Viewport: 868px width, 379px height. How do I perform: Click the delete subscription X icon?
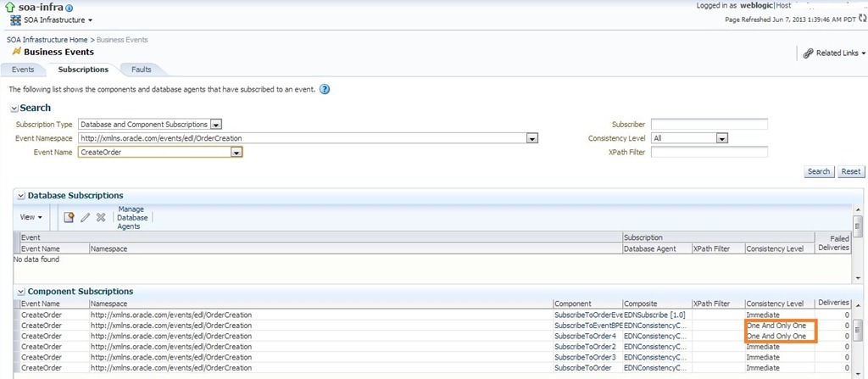(101, 217)
